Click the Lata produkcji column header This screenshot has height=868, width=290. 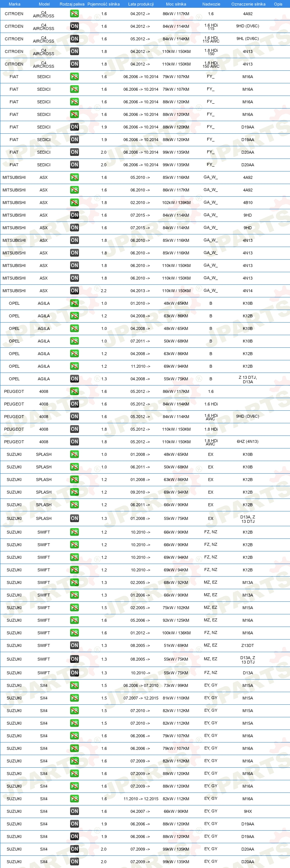pos(141,4)
